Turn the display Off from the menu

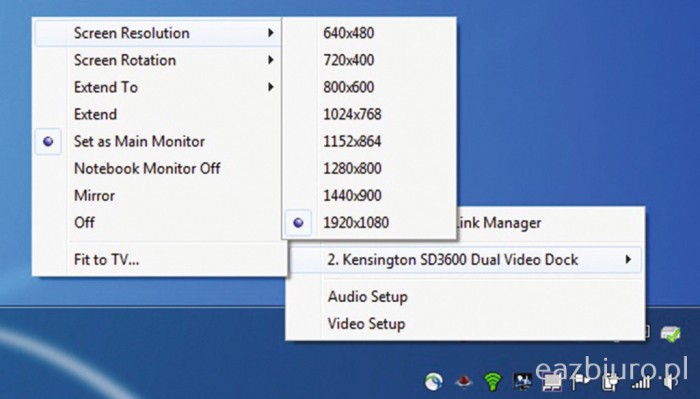pos(158,222)
